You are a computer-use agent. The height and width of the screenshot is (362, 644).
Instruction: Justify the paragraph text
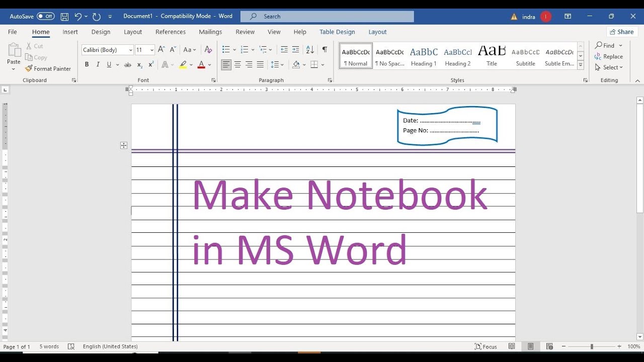click(x=260, y=65)
